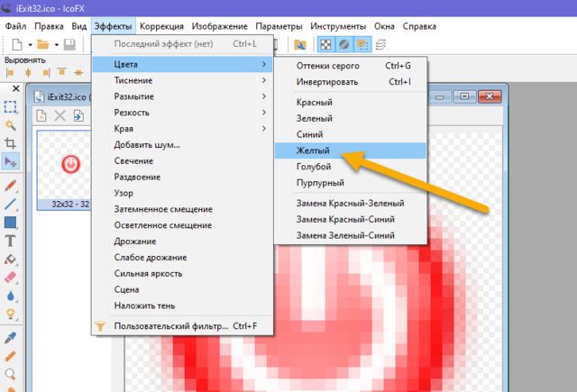Expand the Резкость submenu
This screenshot has height=392, width=577.
[x=182, y=113]
